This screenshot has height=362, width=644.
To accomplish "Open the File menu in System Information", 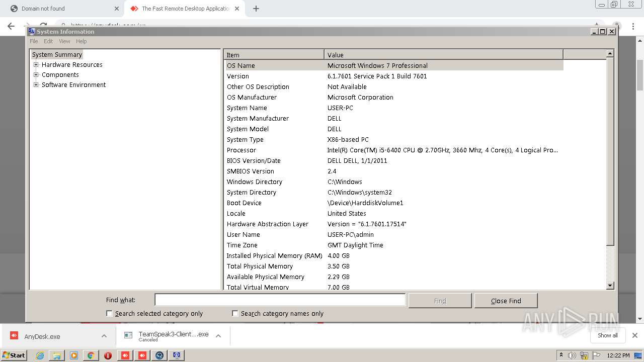I will point(34,41).
